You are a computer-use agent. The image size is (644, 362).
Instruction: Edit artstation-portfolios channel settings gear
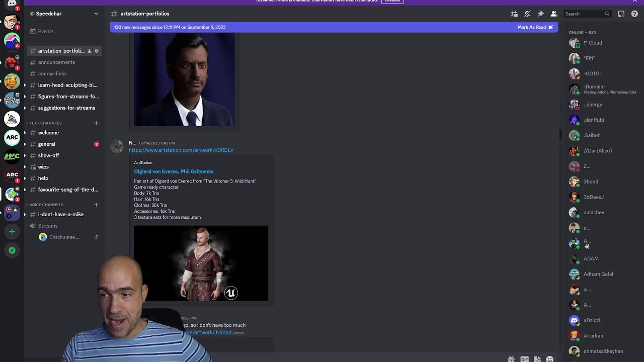97,51
